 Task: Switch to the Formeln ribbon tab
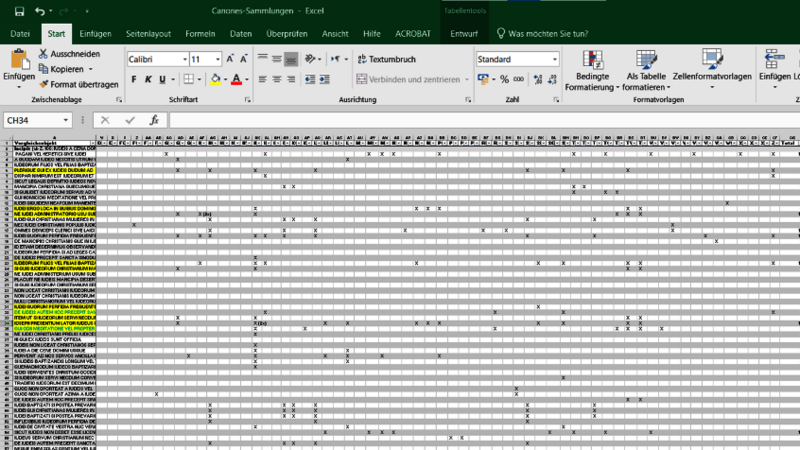pos(200,34)
